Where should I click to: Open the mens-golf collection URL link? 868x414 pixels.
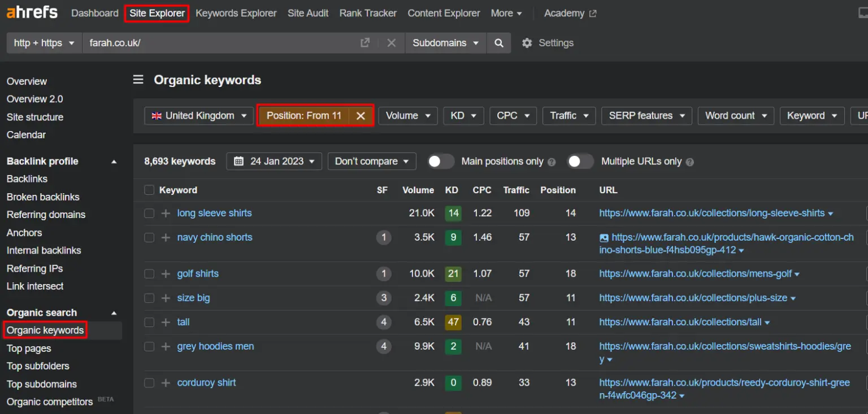[696, 274]
